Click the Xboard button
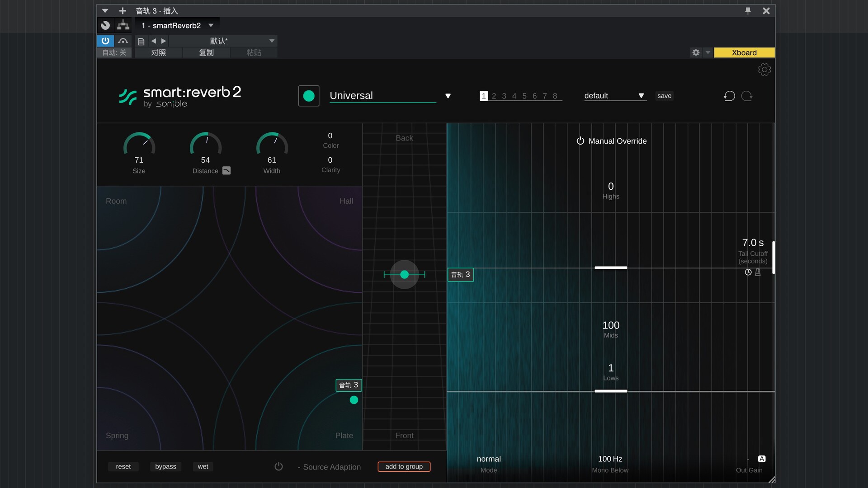868x488 pixels. click(744, 52)
